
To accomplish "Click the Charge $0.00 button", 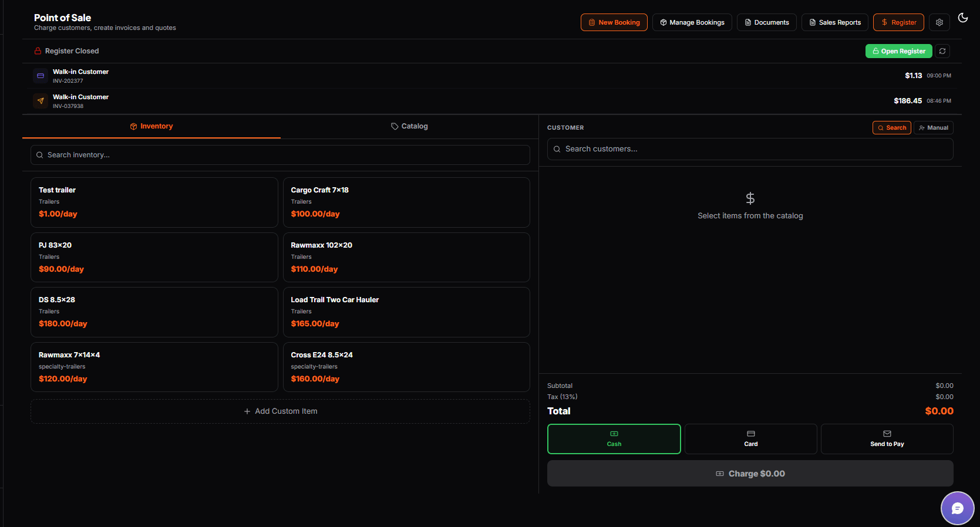I will [x=750, y=474].
